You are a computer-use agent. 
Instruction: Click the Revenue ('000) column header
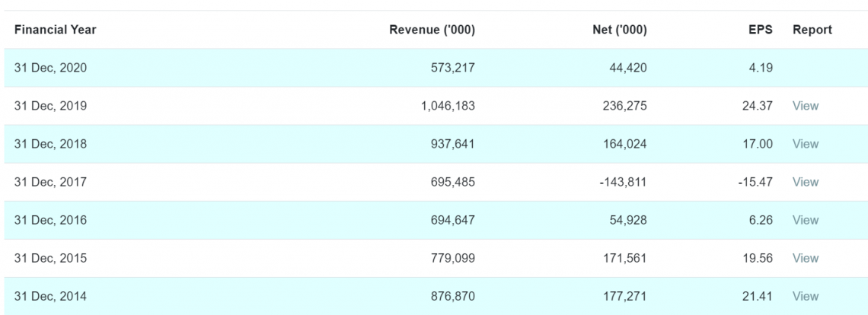click(x=432, y=30)
